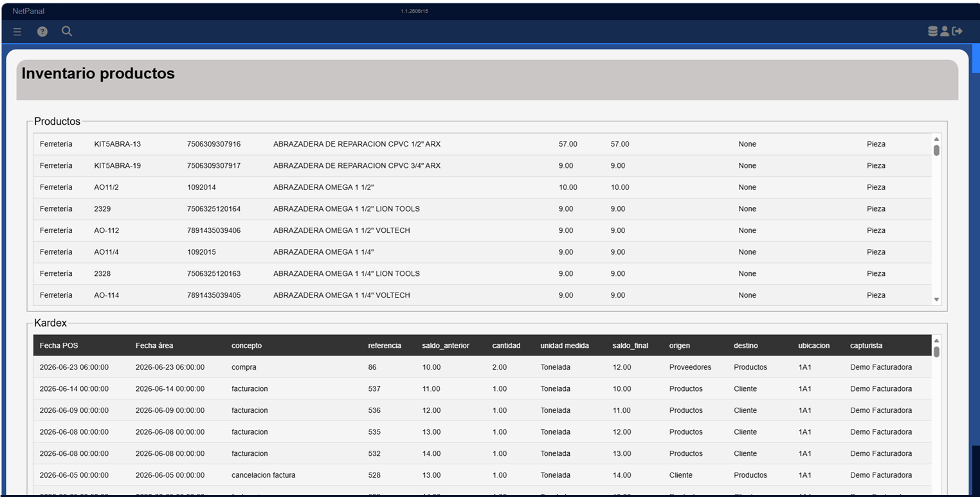Click the 'destino' column header

click(746, 345)
